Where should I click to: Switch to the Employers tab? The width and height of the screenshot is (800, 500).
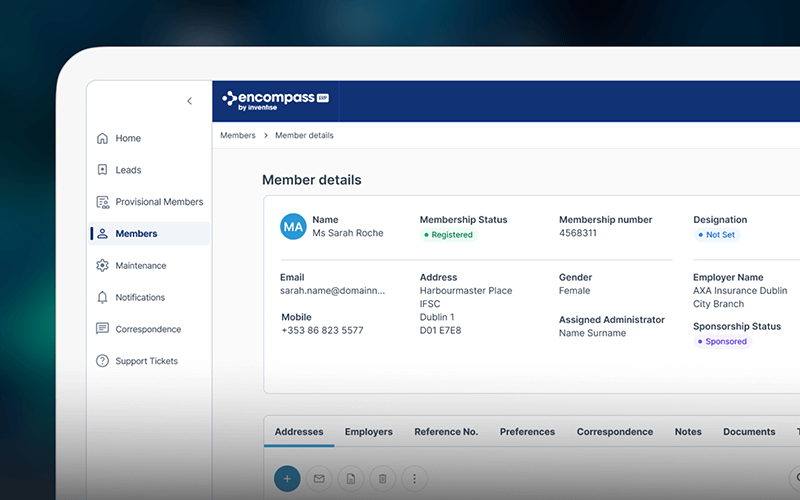click(x=368, y=432)
